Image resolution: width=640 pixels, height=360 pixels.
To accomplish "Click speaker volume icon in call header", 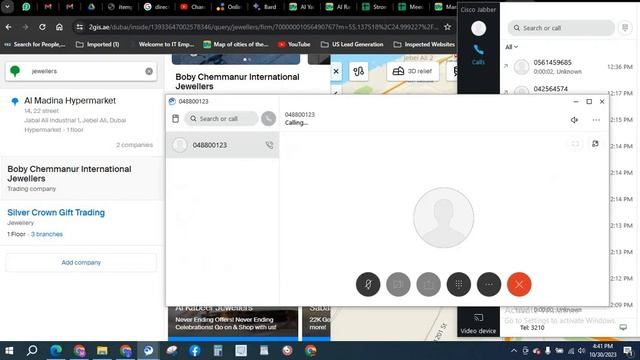I will [x=574, y=120].
